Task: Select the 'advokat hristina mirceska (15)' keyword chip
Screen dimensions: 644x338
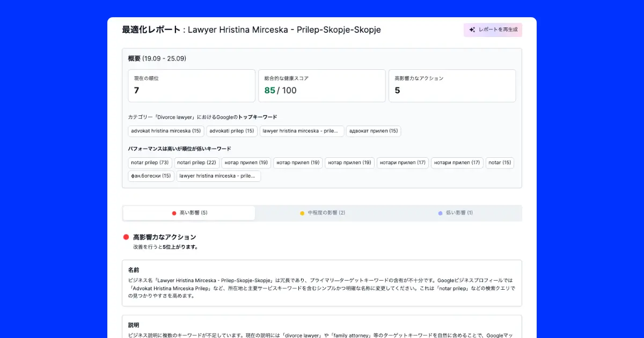Action: coord(166,131)
